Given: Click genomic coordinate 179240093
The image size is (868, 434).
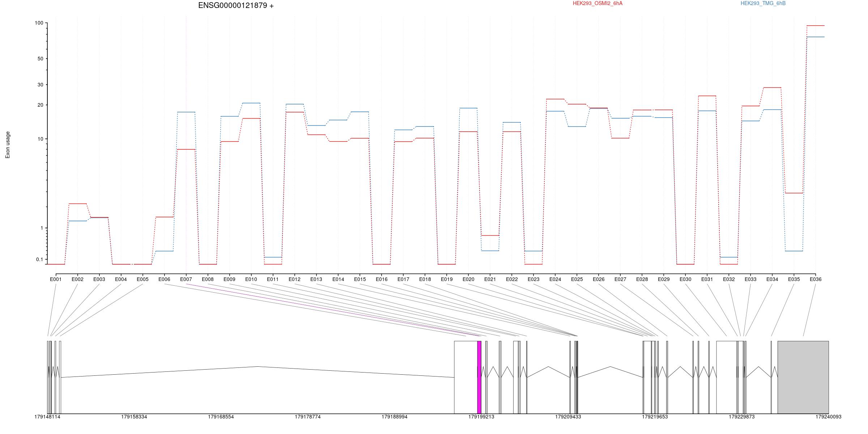Looking at the screenshot, I should [829, 417].
